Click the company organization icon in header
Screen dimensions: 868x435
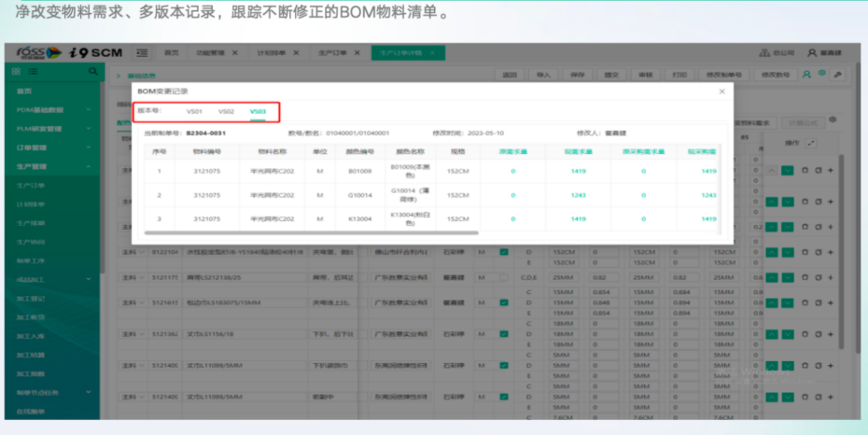point(764,52)
